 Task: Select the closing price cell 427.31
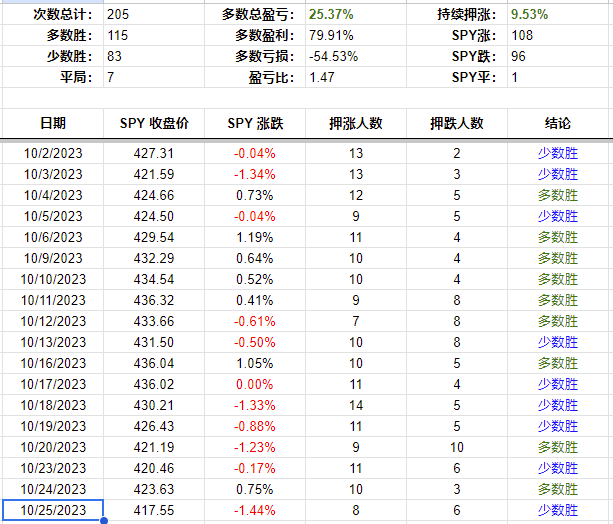(x=154, y=153)
